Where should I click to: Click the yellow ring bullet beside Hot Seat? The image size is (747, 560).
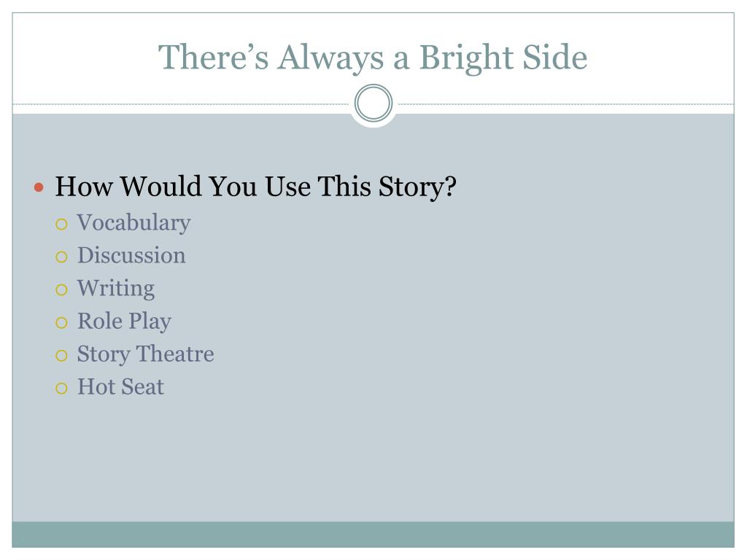click(x=61, y=388)
